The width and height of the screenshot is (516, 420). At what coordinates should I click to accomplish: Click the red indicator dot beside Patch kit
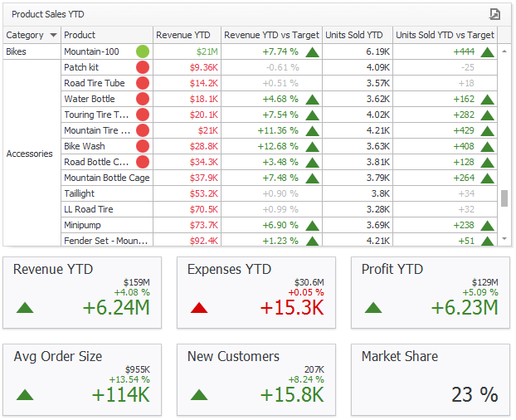pyautogui.click(x=143, y=67)
